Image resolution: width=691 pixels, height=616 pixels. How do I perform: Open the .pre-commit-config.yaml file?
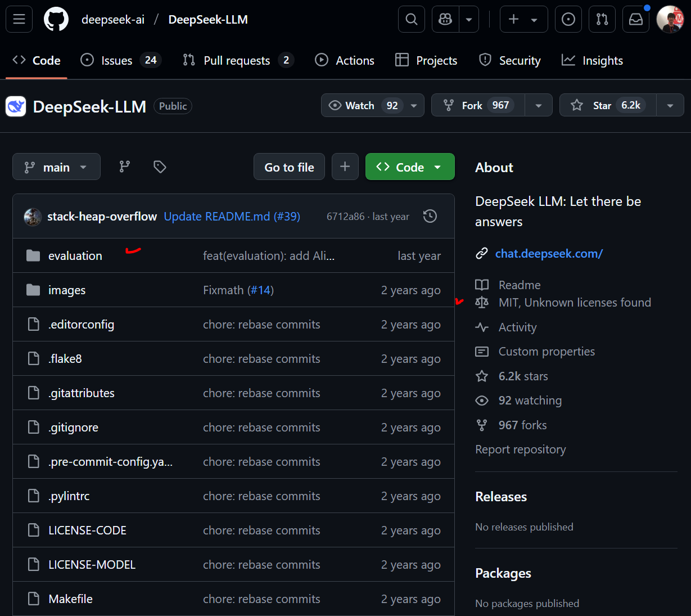(111, 462)
